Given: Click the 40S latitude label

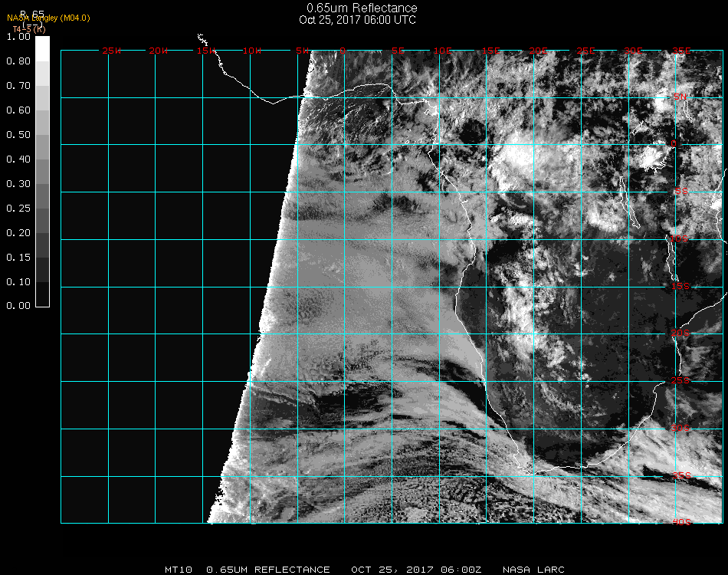Looking at the screenshot, I should 680,522.
